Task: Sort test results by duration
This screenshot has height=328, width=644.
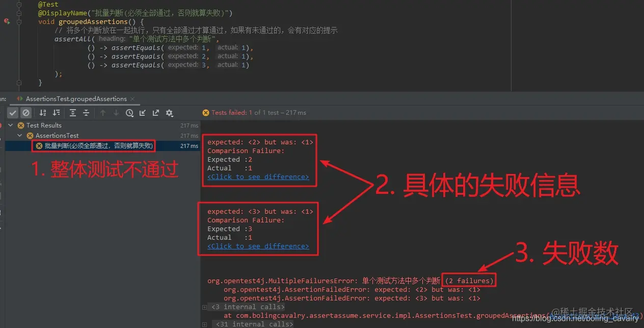Action: (x=56, y=113)
